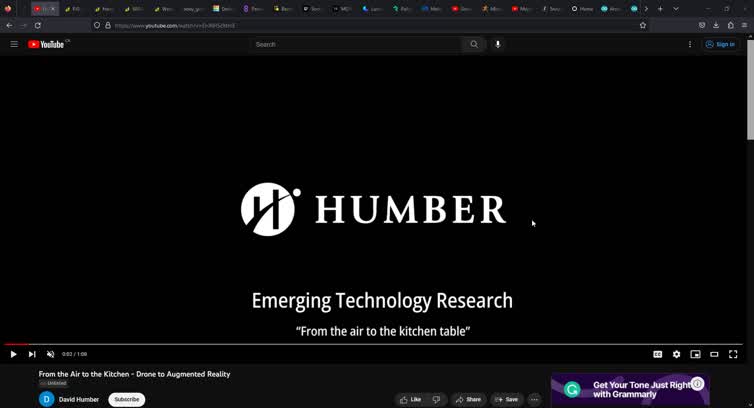Subscribe to David Humber channel
Viewport: 754px width, 408px height.
coord(127,399)
